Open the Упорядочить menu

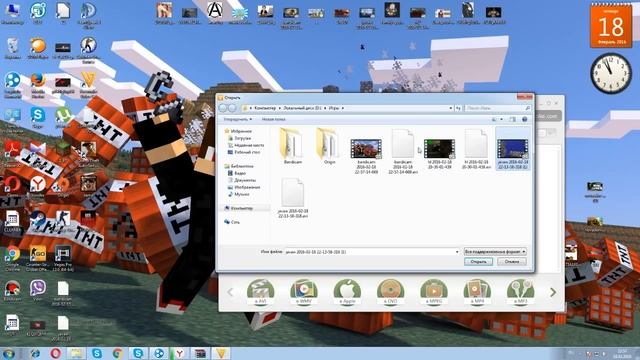(x=238, y=119)
